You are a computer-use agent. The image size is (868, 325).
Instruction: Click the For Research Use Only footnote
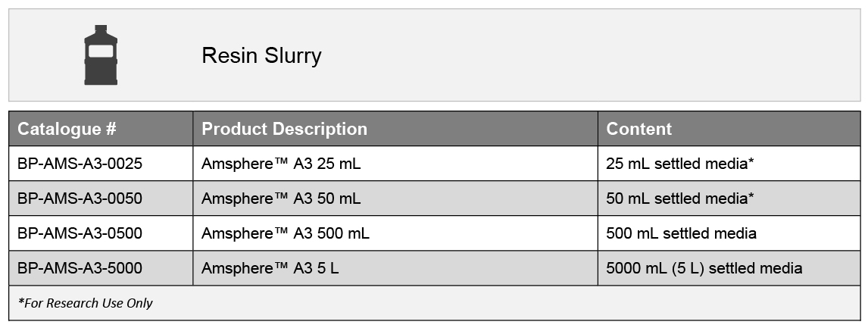click(x=86, y=303)
